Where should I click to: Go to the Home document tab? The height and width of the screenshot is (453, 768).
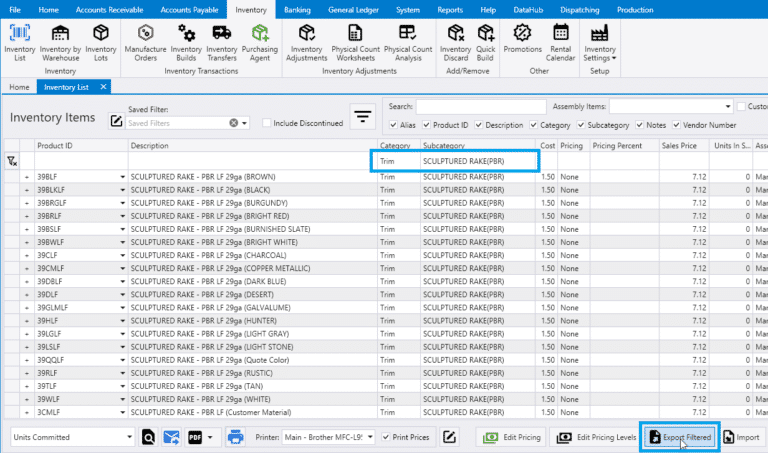(x=19, y=87)
